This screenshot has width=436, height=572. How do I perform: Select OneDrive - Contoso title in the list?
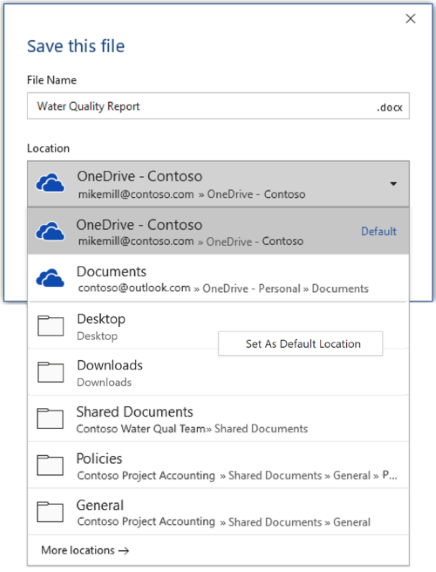139,225
